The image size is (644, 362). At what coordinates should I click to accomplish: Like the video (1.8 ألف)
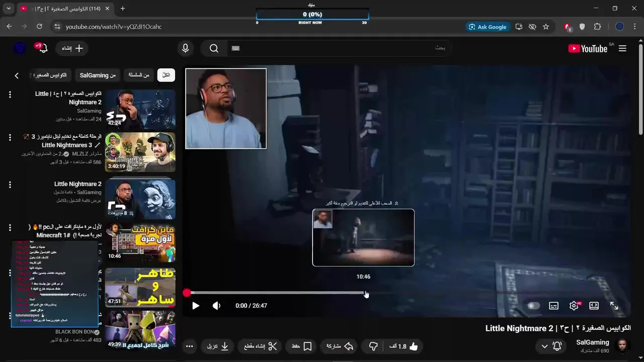pos(404,346)
